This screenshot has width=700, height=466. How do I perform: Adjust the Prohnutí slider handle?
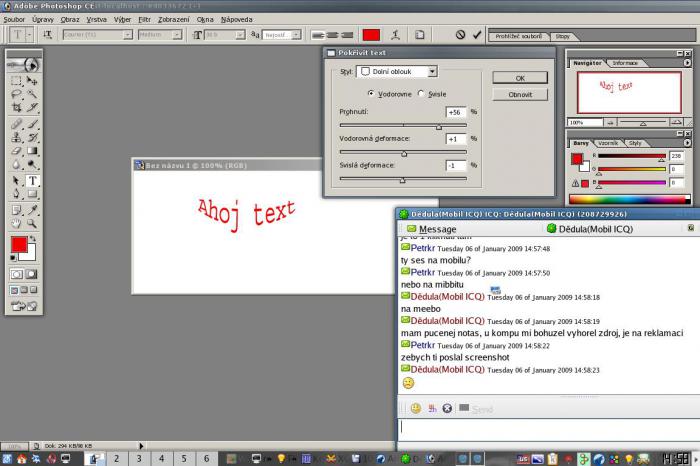(x=439, y=127)
